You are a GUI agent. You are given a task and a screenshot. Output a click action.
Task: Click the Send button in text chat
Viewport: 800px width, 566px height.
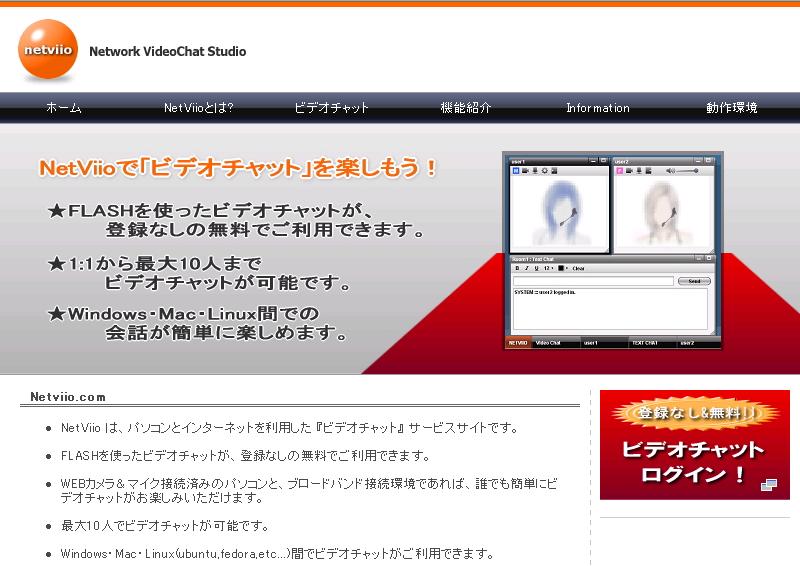(694, 281)
